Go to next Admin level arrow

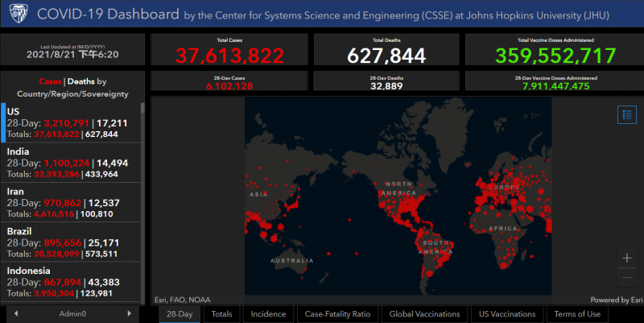pos(129,313)
